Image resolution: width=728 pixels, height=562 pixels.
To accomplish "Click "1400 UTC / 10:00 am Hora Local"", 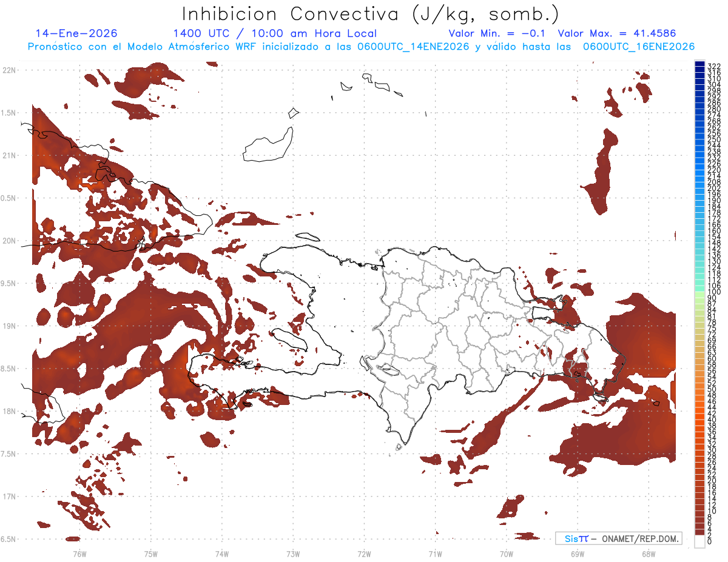I will click(x=274, y=34).
